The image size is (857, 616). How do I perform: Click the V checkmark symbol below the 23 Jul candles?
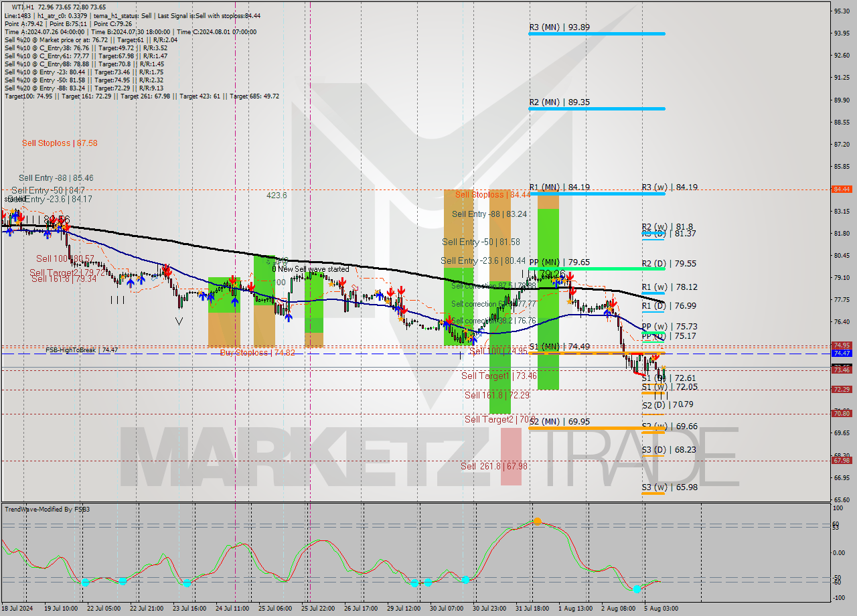pyautogui.click(x=178, y=320)
